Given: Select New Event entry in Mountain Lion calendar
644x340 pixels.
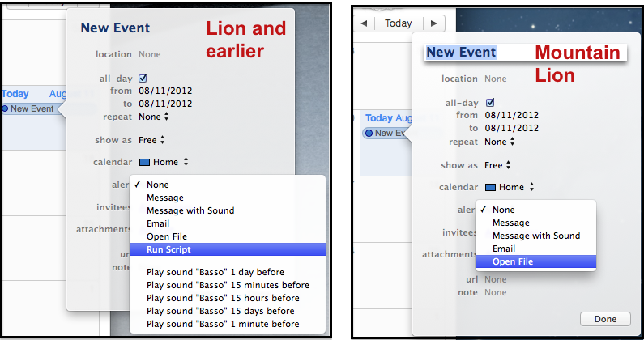Looking at the screenshot, I should (385, 133).
